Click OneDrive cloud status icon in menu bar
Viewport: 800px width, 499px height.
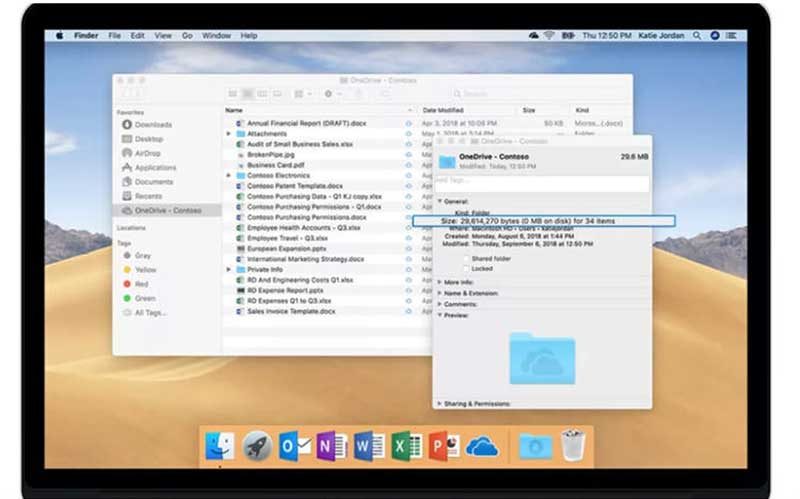pyautogui.click(x=533, y=36)
